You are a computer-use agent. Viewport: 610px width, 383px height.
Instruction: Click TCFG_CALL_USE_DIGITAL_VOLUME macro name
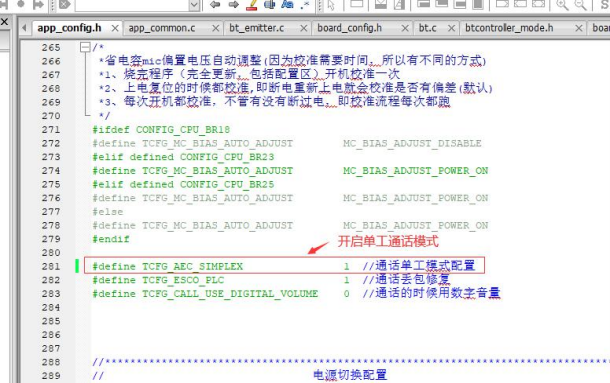click(230, 294)
